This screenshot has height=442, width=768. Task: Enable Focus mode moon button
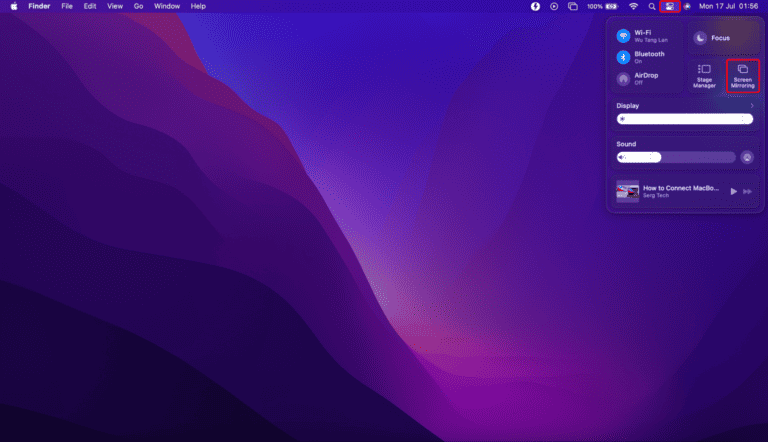tap(700, 38)
